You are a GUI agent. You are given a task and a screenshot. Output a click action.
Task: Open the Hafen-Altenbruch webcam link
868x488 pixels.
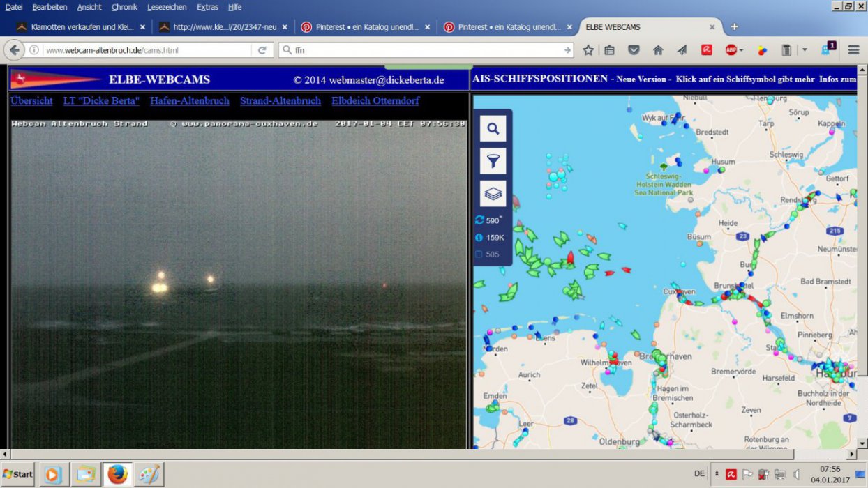click(x=190, y=101)
